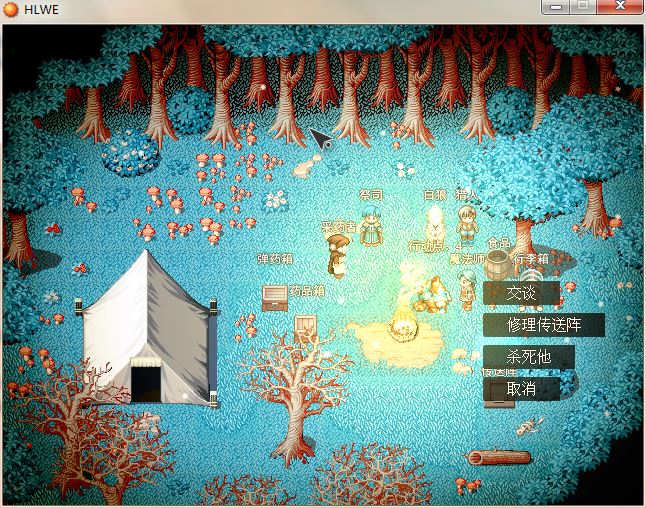
Task: Click the 采药者 name label
Action: click(339, 227)
